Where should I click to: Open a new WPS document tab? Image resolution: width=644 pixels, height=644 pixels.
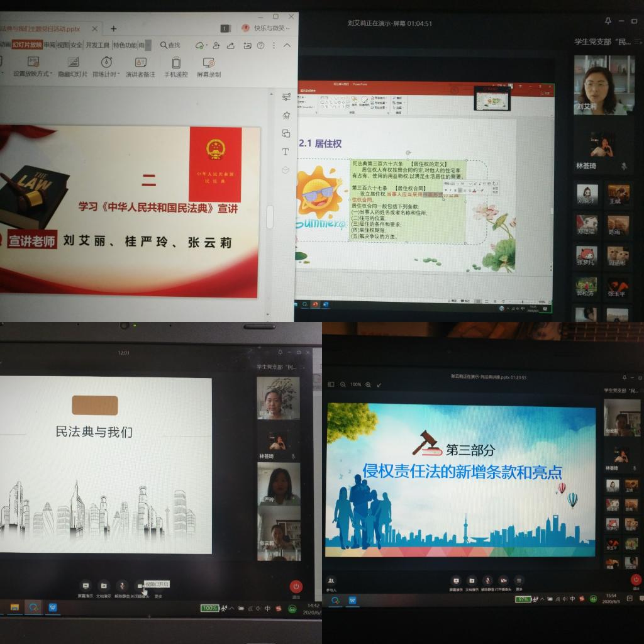[114, 28]
